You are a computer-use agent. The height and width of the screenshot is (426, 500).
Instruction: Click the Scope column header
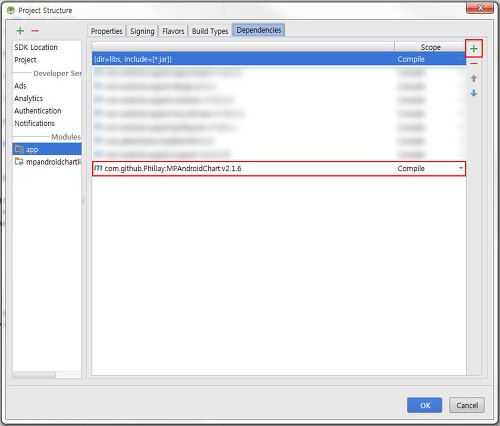[430, 47]
